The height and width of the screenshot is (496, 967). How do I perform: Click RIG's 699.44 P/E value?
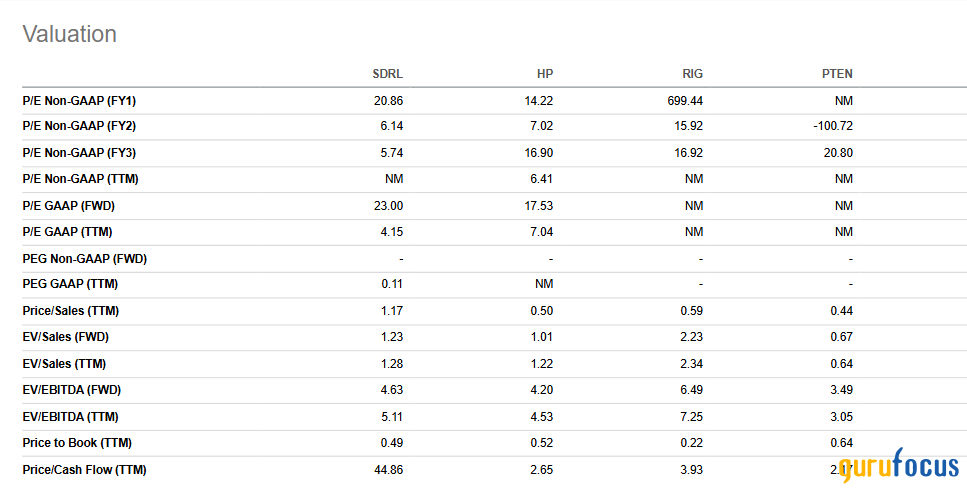(685, 101)
